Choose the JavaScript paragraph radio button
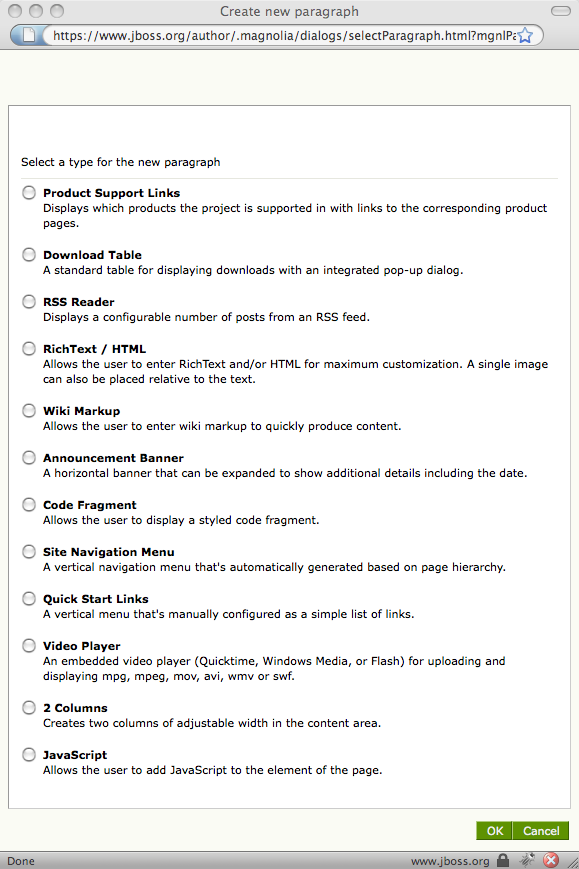 pyautogui.click(x=29, y=755)
